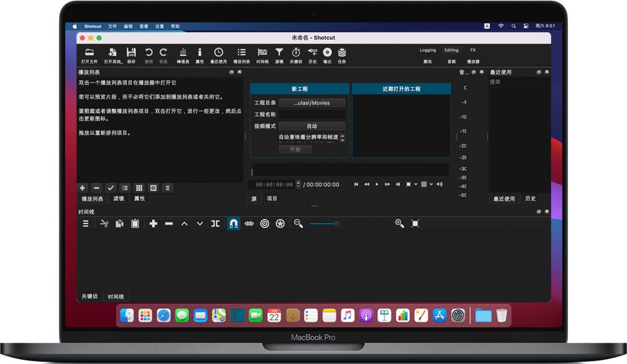Toggle scrub-while-dragging in the timeline toolbar
627x364 pixels.
pos(249,224)
